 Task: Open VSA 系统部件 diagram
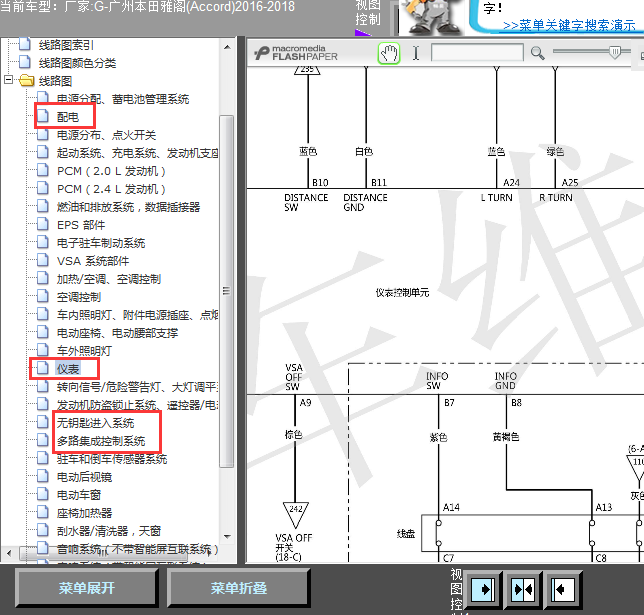[x=93, y=261]
